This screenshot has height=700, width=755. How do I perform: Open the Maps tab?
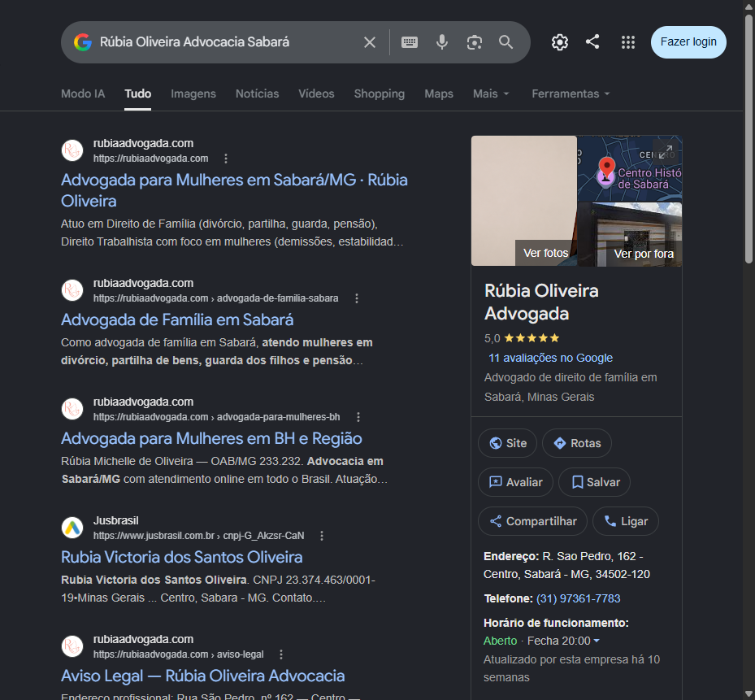tap(439, 93)
